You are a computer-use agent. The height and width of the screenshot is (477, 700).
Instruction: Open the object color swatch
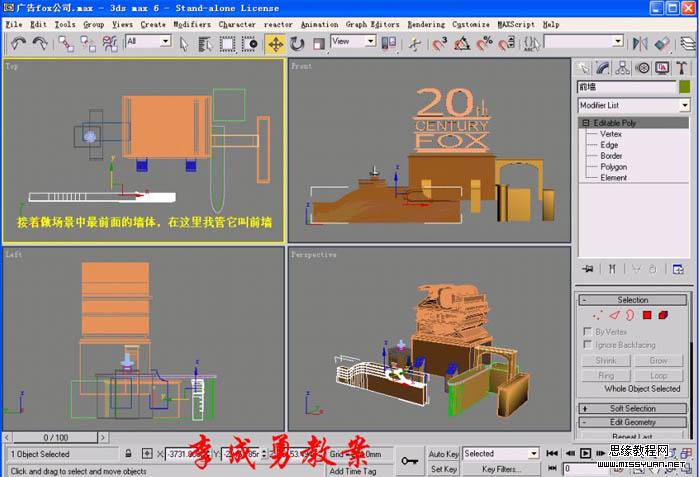[684, 87]
